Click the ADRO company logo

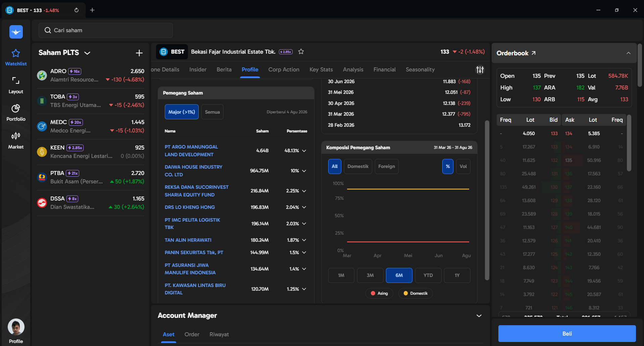coord(42,75)
